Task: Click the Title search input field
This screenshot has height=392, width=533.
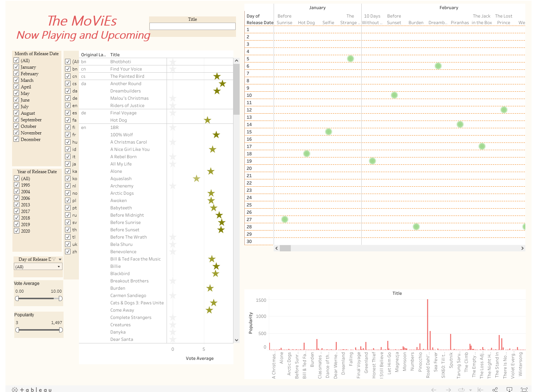Action: [x=192, y=26]
